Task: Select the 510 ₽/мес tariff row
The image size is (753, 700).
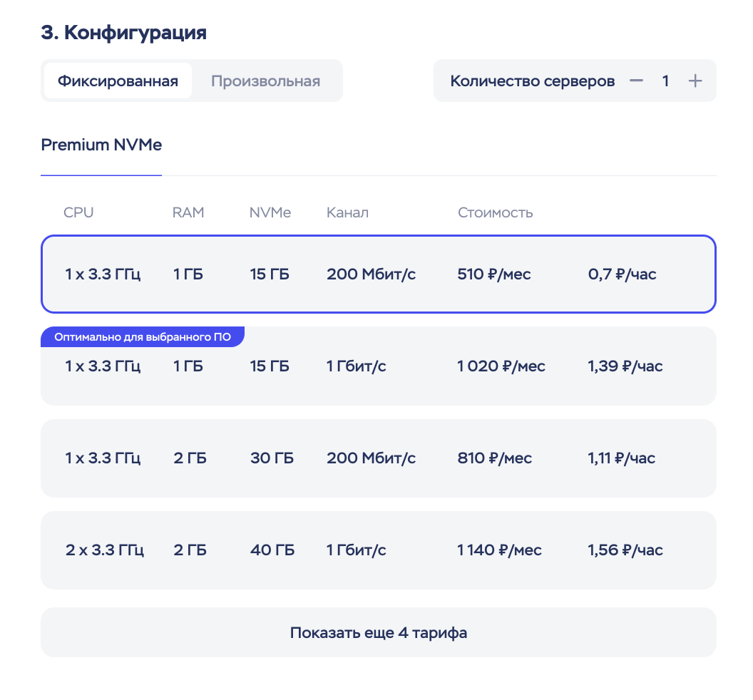Action: [x=379, y=274]
